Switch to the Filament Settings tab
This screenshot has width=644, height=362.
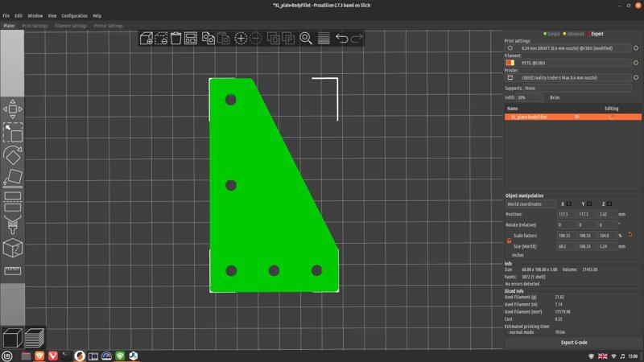tap(71, 26)
